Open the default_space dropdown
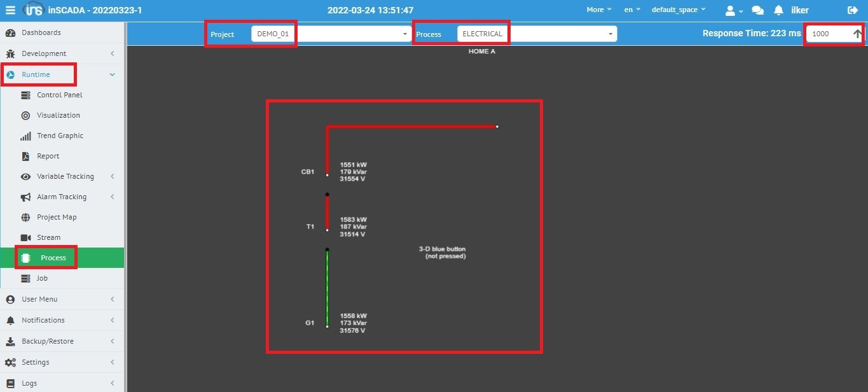Viewport: 868px width, 392px height. tap(678, 10)
